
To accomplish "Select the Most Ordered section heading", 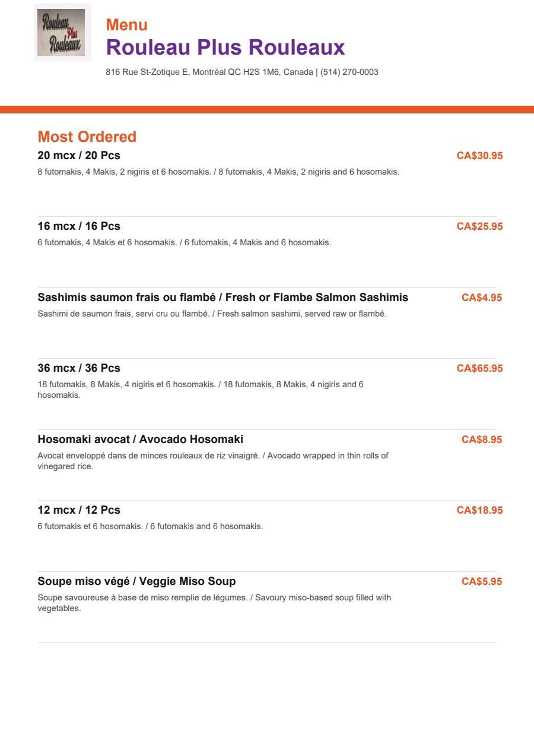I will 87,137.
